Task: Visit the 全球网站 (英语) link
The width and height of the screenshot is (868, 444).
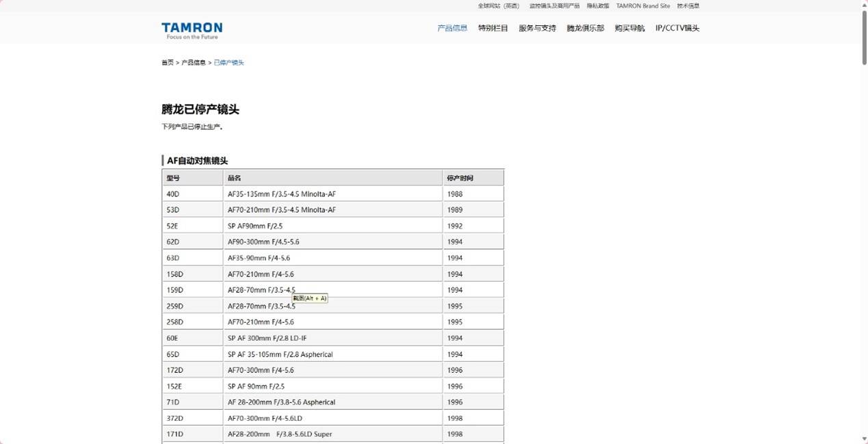Action: point(498,6)
